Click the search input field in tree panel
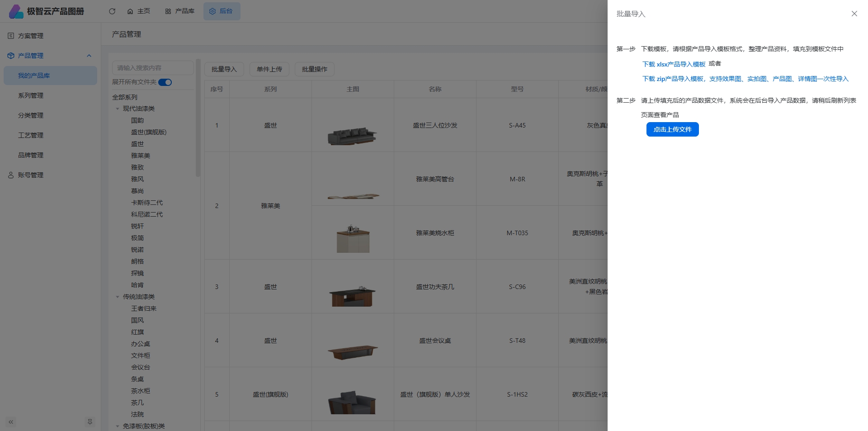 point(153,68)
